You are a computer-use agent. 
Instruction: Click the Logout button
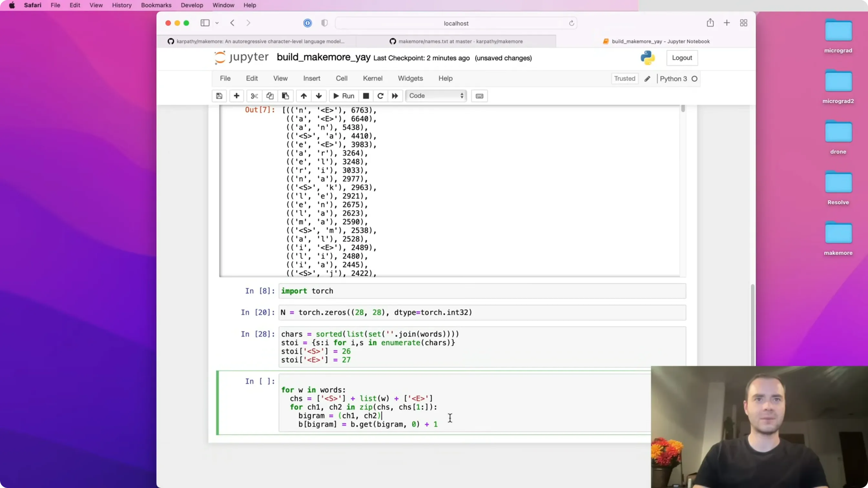coord(682,58)
